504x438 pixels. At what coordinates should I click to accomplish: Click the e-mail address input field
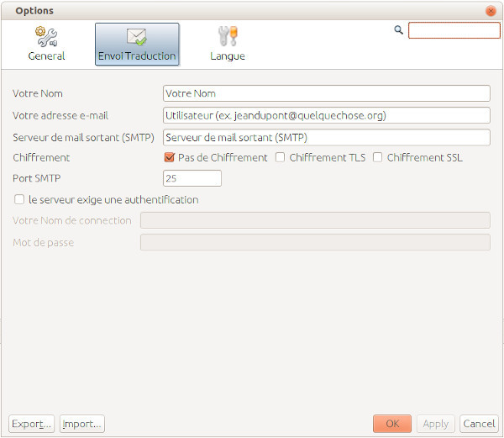tap(327, 115)
